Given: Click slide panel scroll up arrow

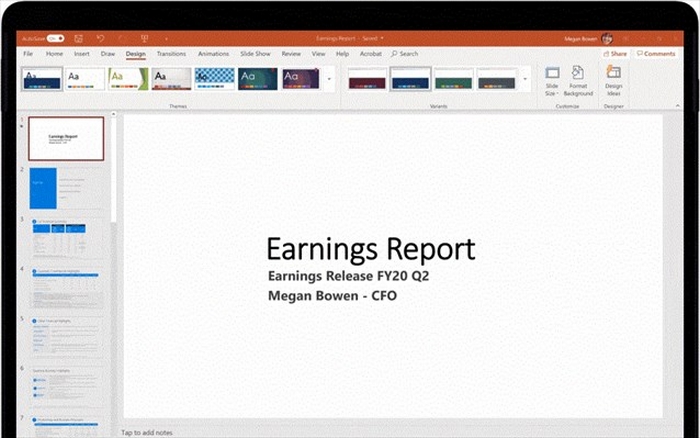Looking at the screenshot, I should click(113, 114).
